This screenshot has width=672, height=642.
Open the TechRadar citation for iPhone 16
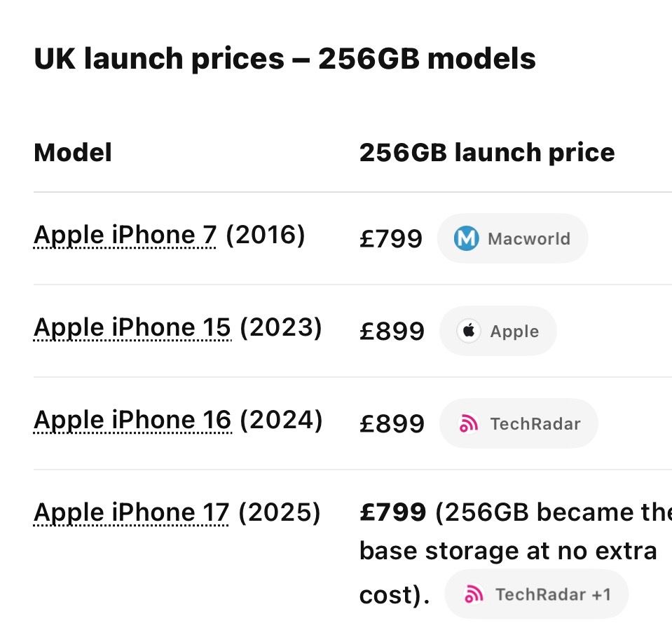(x=519, y=423)
